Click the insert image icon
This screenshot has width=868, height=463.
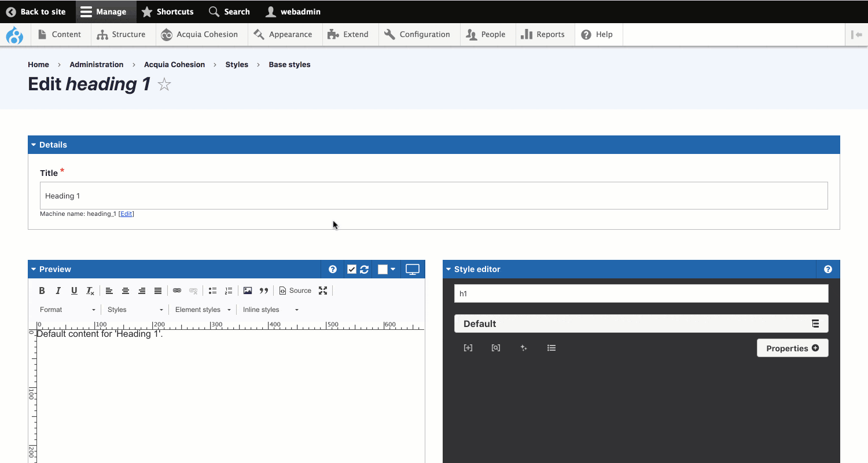coord(248,291)
